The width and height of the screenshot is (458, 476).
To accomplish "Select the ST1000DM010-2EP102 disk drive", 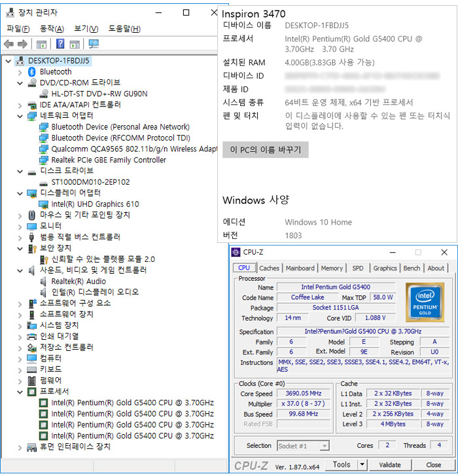I will (90, 182).
